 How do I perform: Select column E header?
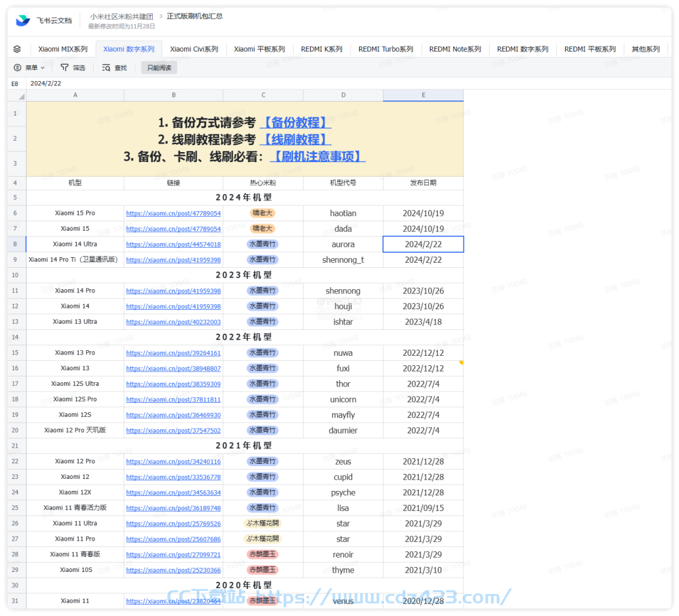(x=424, y=96)
